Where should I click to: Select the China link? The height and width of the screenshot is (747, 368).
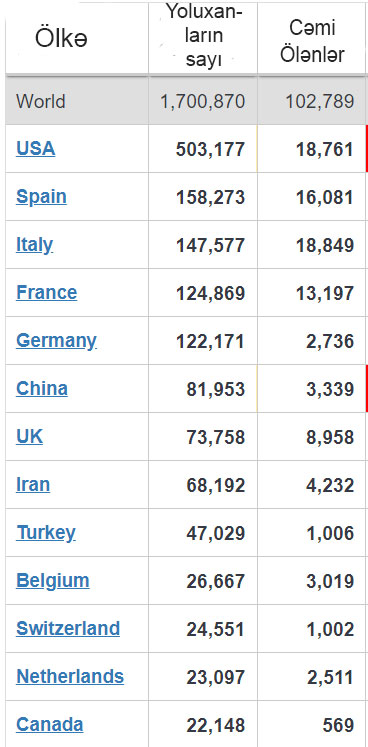42,388
